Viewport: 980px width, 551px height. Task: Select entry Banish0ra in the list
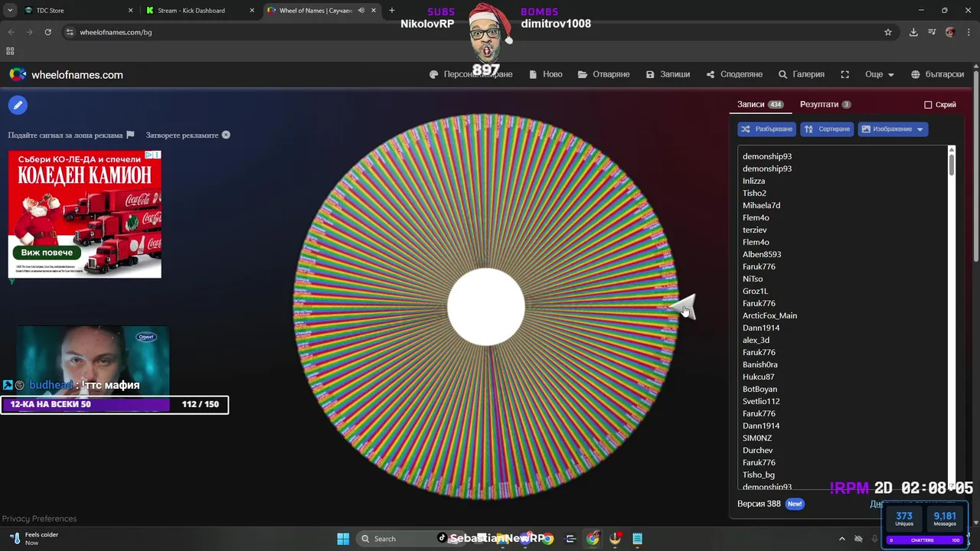pos(759,364)
